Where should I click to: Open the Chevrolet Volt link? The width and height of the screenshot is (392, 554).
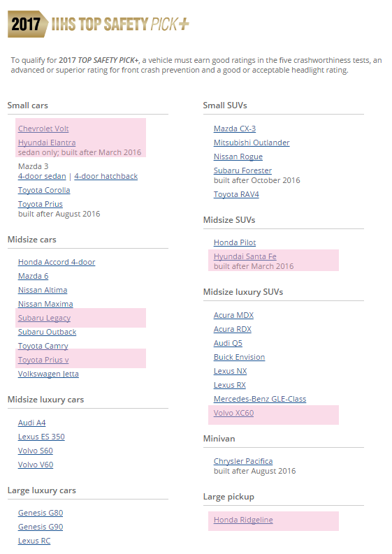pyautogui.click(x=43, y=129)
